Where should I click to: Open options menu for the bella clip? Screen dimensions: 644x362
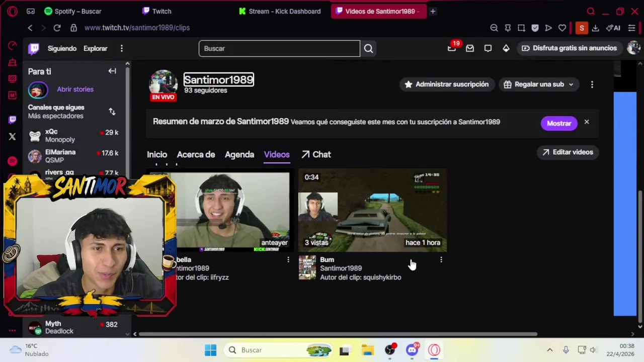tap(288, 260)
